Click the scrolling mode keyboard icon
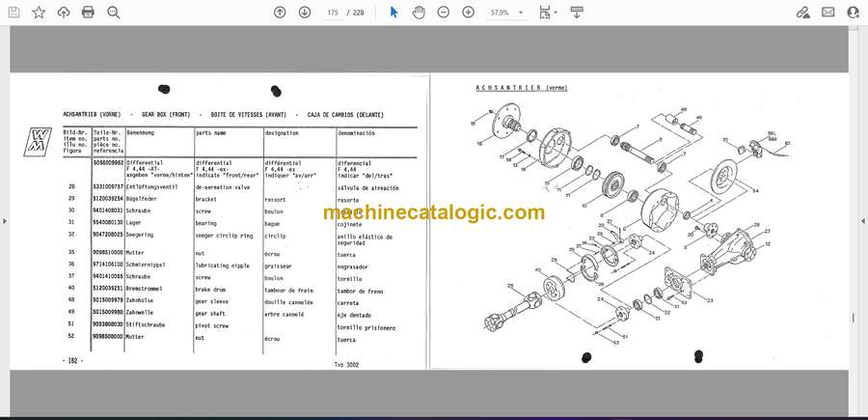The height and width of the screenshot is (420, 868). click(577, 13)
